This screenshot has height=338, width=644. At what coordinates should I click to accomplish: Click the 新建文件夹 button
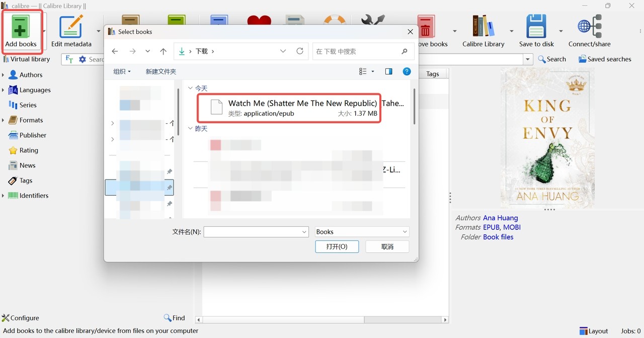(160, 71)
